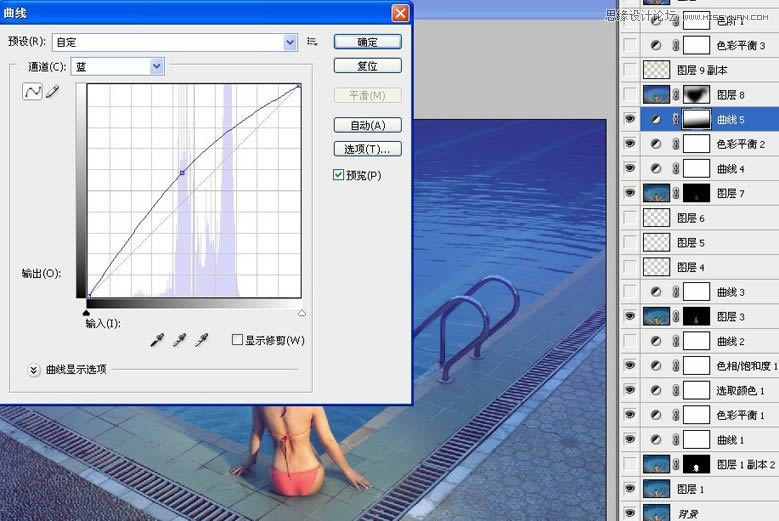Hide the 图层 7 layer
This screenshot has height=521, width=779.
pyautogui.click(x=629, y=193)
